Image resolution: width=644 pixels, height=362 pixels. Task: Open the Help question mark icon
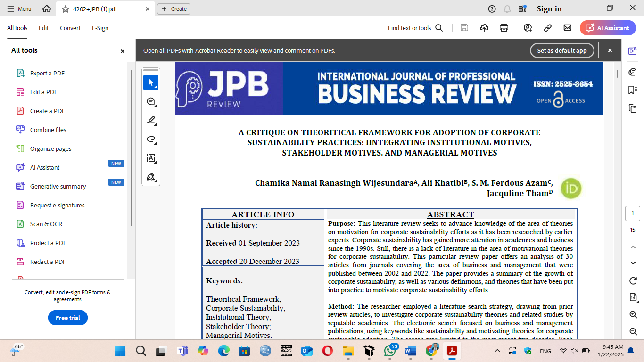tap(492, 9)
